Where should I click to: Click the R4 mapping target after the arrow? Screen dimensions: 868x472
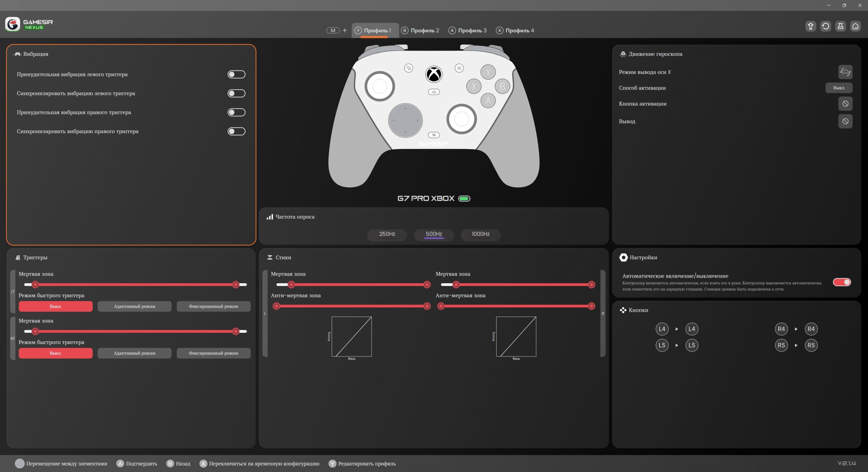tap(811, 329)
